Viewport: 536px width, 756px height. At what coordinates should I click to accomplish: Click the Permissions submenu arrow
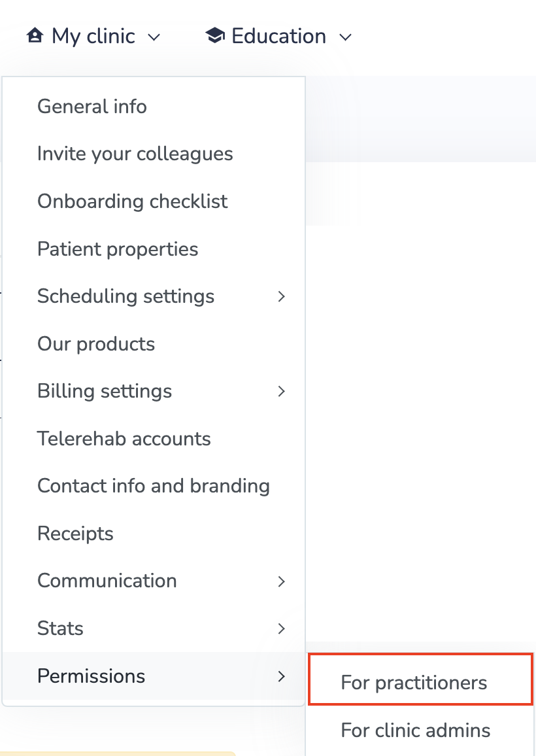pyautogui.click(x=282, y=676)
